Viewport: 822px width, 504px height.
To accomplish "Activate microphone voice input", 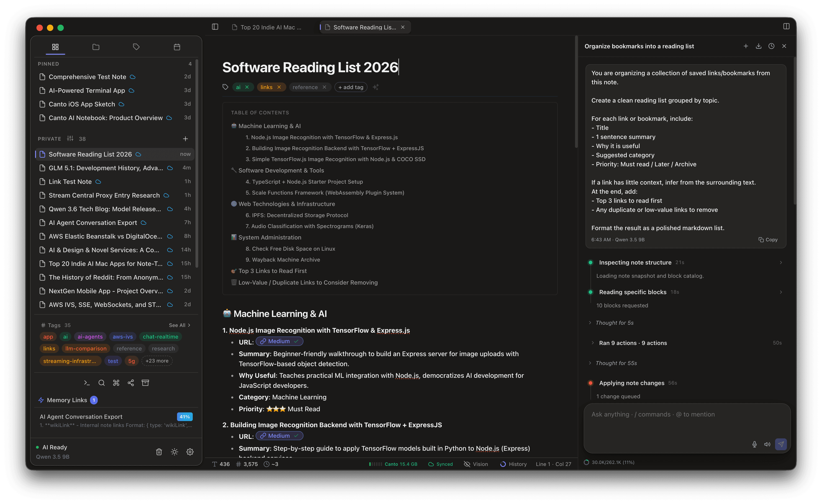I will (754, 444).
